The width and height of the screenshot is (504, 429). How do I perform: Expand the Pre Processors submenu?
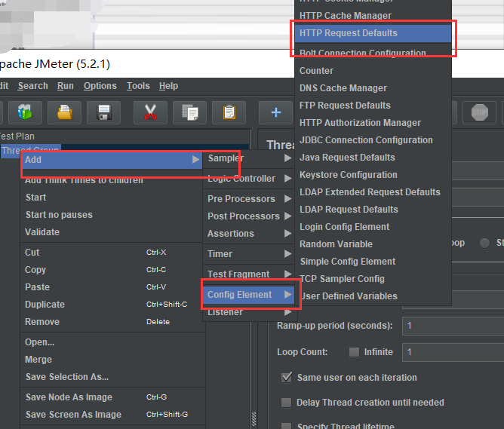(x=248, y=199)
